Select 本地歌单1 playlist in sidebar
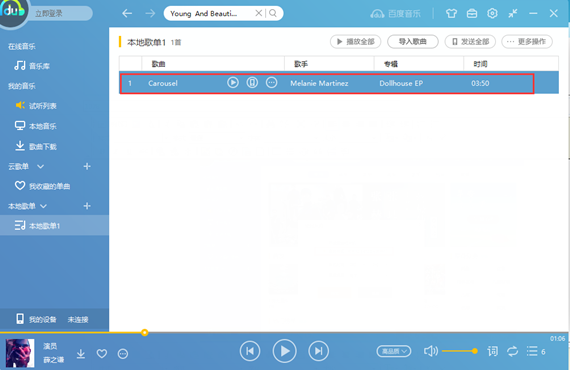 point(55,226)
